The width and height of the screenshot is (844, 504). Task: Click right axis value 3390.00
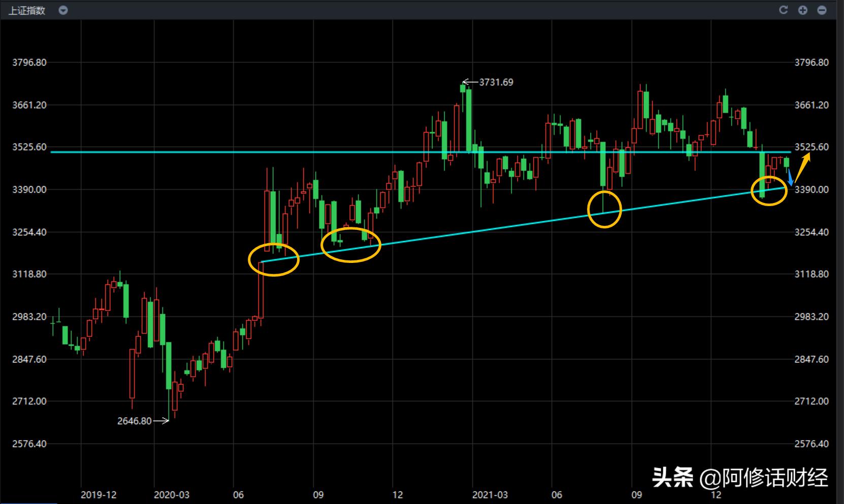click(x=811, y=190)
